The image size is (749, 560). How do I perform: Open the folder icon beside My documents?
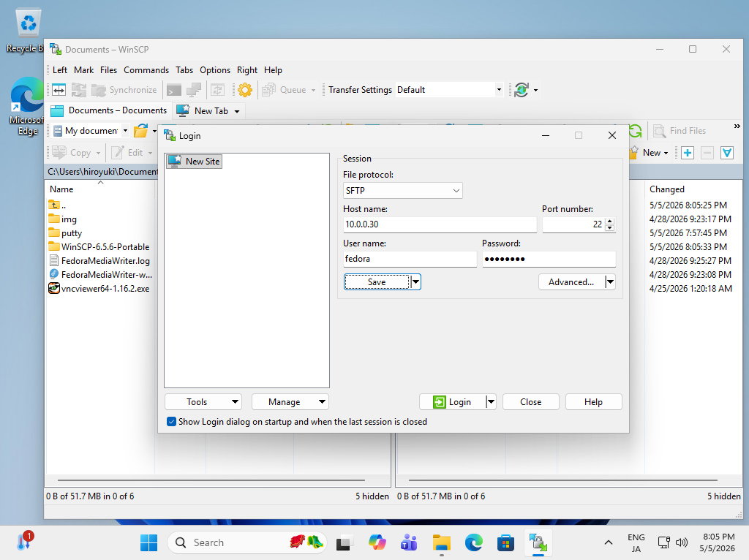(141, 130)
